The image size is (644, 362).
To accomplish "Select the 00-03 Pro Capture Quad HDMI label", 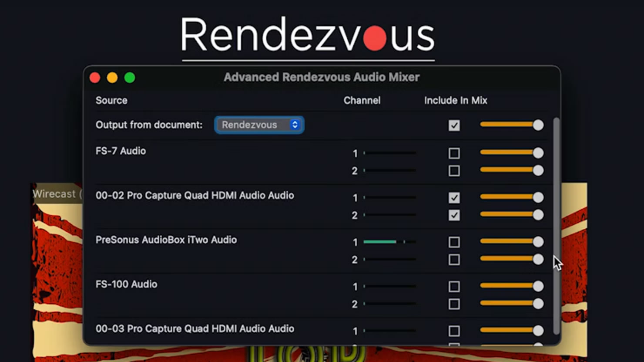I will coord(195,329).
